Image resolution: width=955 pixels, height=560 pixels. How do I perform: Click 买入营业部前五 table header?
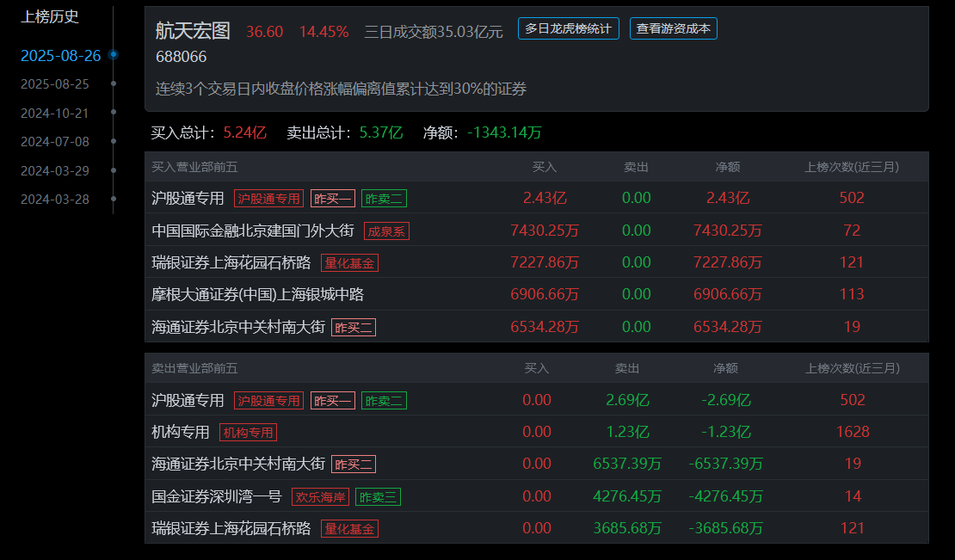[194, 167]
